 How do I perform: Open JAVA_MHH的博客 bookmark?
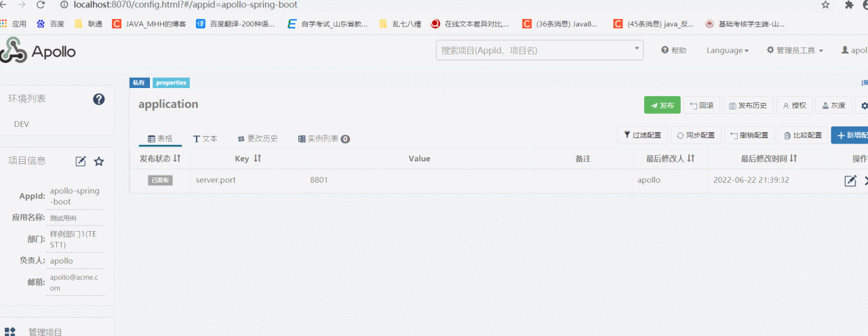coord(149,24)
